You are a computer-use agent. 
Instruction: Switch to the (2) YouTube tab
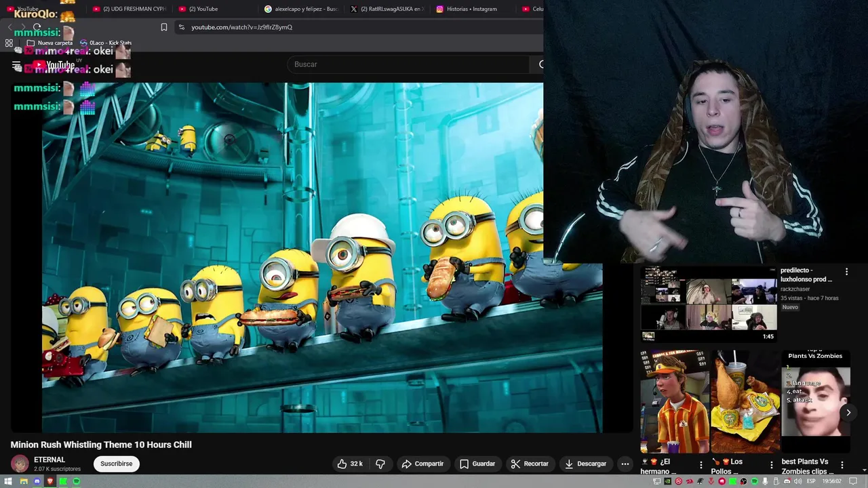point(216,9)
